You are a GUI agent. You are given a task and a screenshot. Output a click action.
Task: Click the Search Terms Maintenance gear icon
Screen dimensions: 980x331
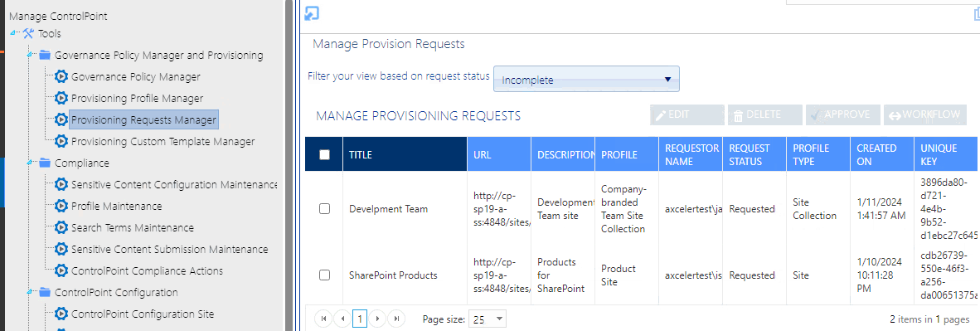click(61, 228)
